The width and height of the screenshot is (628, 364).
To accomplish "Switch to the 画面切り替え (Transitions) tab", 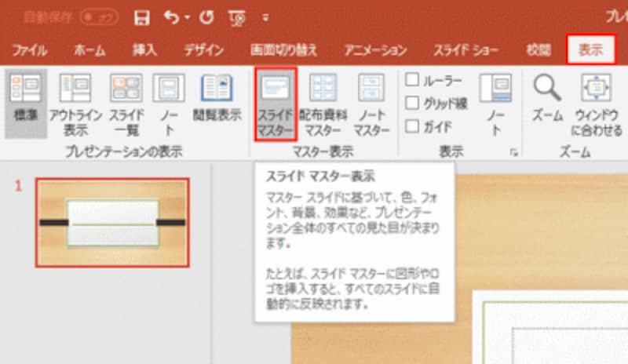I will [x=283, y=50].
